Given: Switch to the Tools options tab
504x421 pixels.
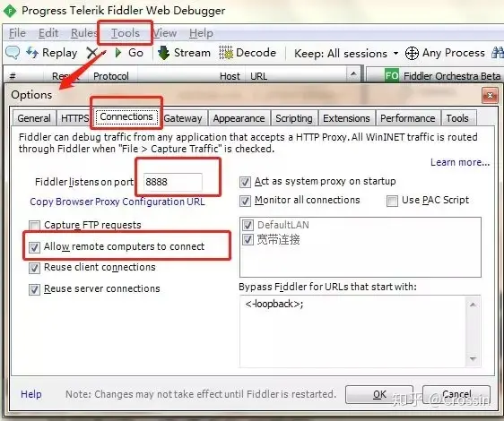Looking at the screenshot, I should click(457, 118).
